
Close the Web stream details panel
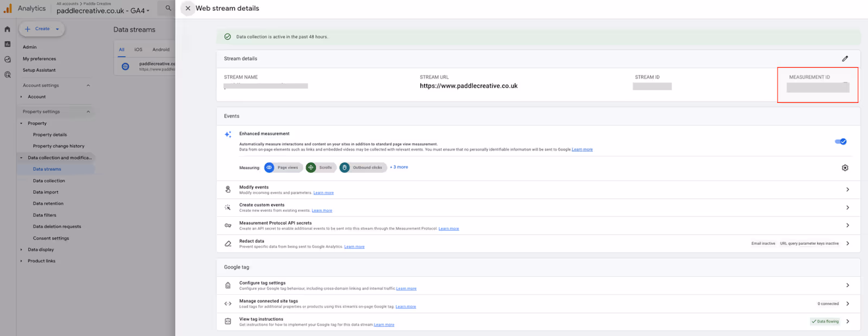[188, 8]
